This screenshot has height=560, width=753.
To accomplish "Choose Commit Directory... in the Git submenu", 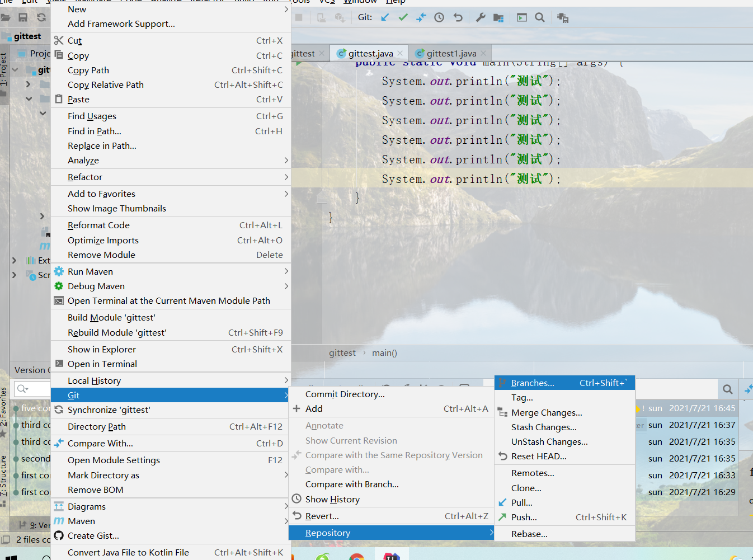I will pyautogui.click(x=391, y=394).
